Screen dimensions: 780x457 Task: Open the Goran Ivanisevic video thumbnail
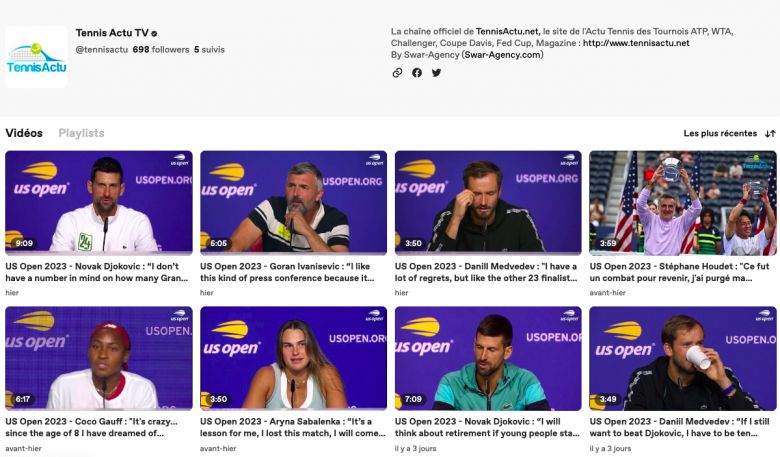(x=293, y=201)
